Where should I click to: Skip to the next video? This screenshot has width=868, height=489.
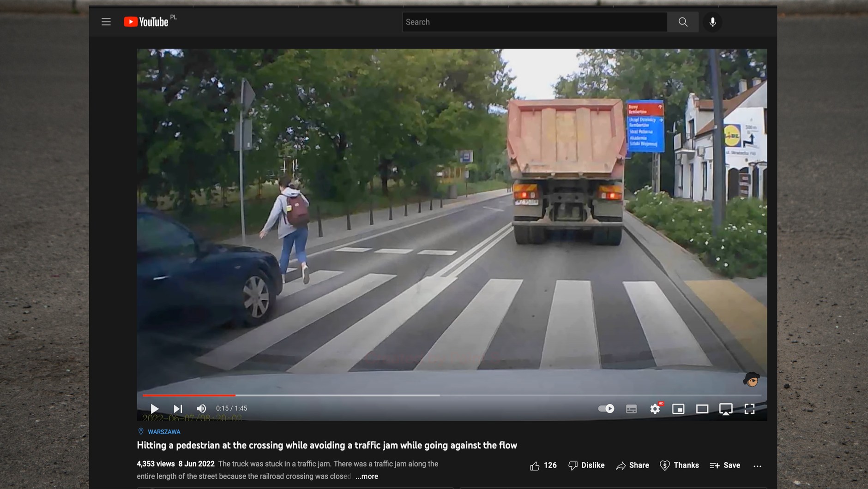[x=178, y=409]
